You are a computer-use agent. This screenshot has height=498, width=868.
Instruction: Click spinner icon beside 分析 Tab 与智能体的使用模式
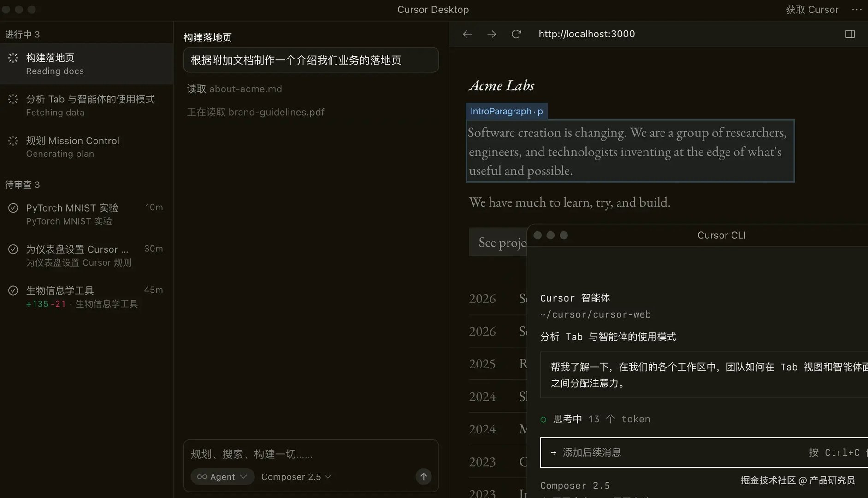pos(13,99)
